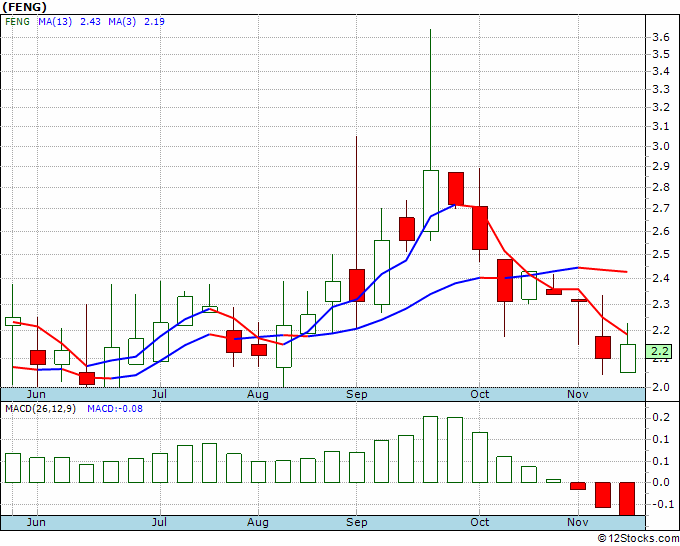Select Nov on the MACD time axis
This screenshot has height=546, width=680.
[x=577, y=522]
